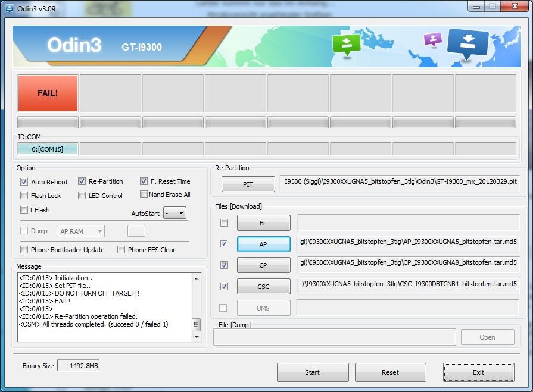Click the Reset button
The image size is (533, 392).
click(391, 372)
